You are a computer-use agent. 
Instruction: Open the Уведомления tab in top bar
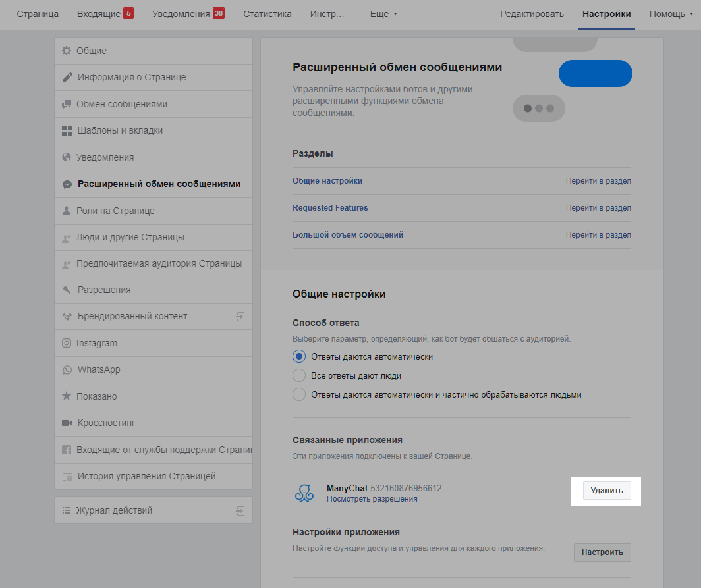point(181,14)
